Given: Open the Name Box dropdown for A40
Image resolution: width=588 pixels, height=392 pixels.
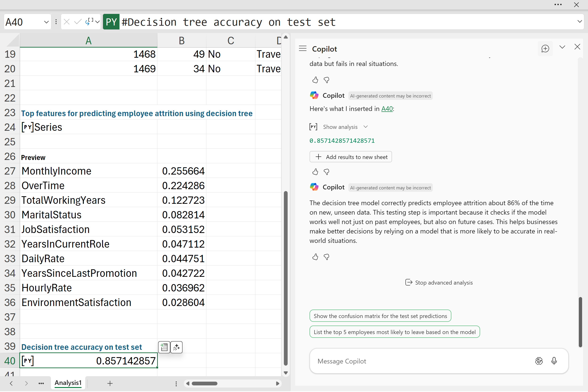Looking at the screenshot, I should tap(46, 22).
